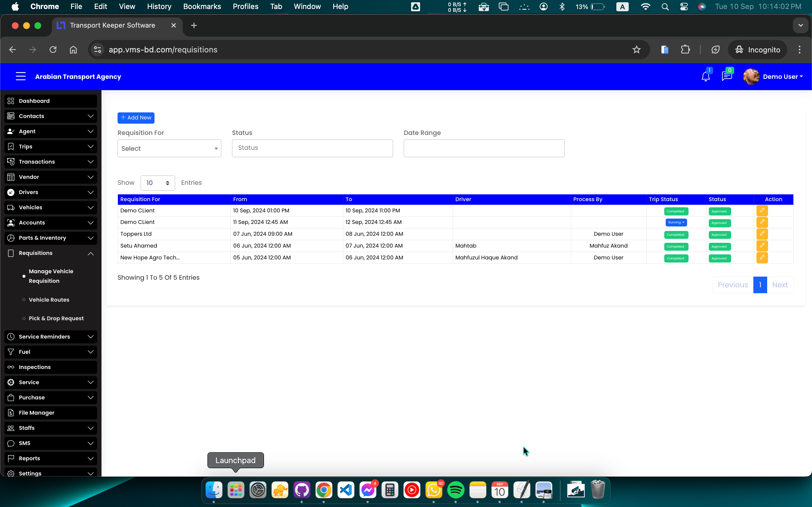Edit the Toppers Ltd requisition
812x507 pixels.
coord(762,234)
